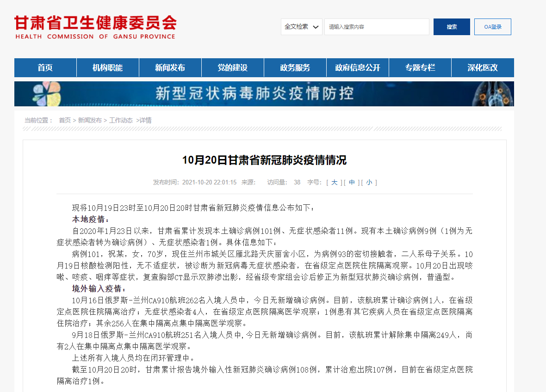
Task: Open the 深化医改 navigation tab
Action: (483, 67)
